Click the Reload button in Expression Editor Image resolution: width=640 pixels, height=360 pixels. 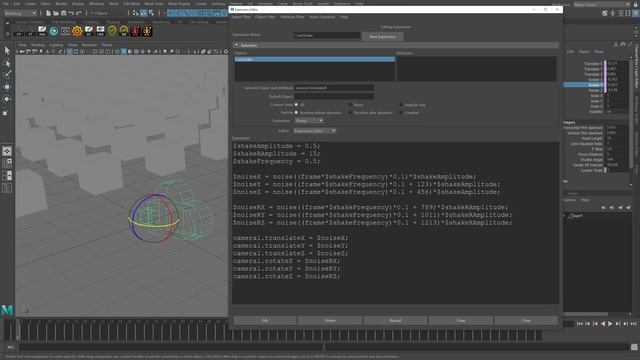click(x=395, y=320)
